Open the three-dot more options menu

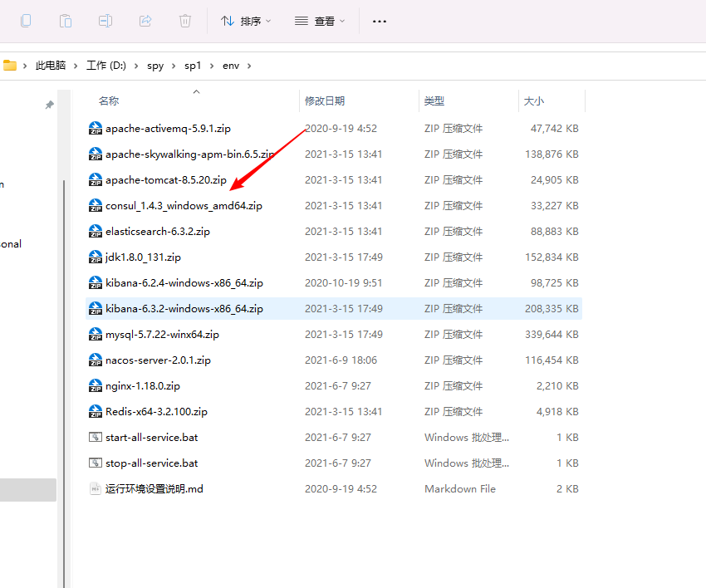click(380, 21)
